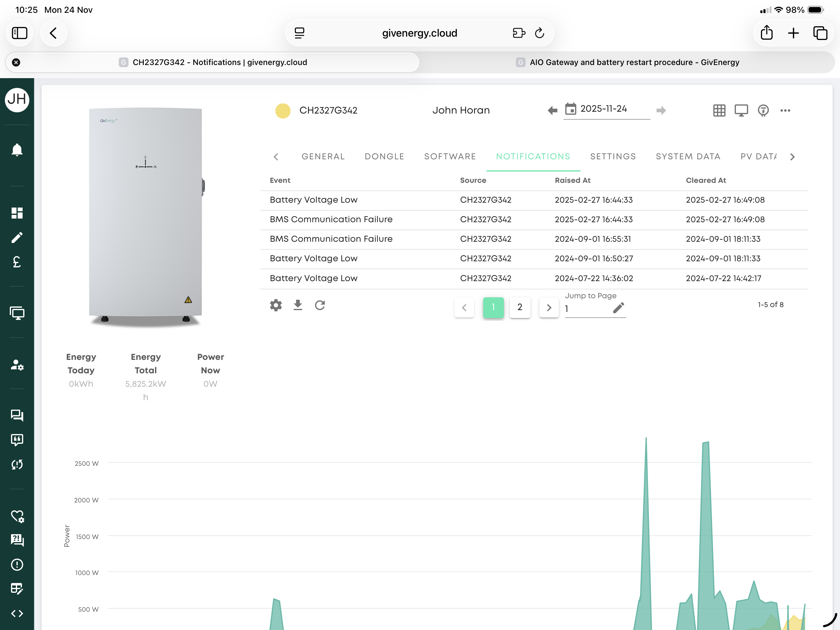
Task: Go to notifications page 2
Action: click(x=520, y=307)
